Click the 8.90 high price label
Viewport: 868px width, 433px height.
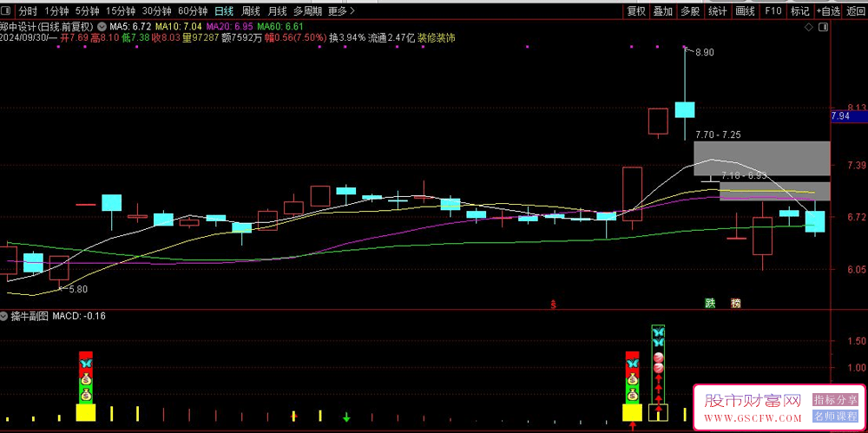point(705,53)
